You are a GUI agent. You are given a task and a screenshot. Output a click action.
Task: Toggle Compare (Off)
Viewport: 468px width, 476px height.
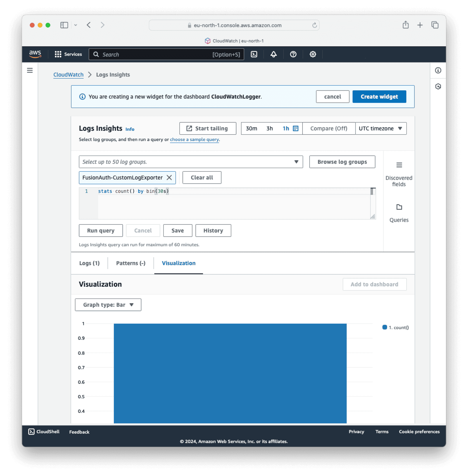pos(329,128)
